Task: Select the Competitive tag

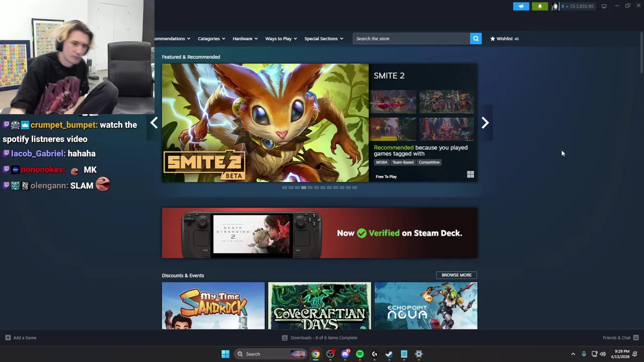Action: [x=429, y=162]
